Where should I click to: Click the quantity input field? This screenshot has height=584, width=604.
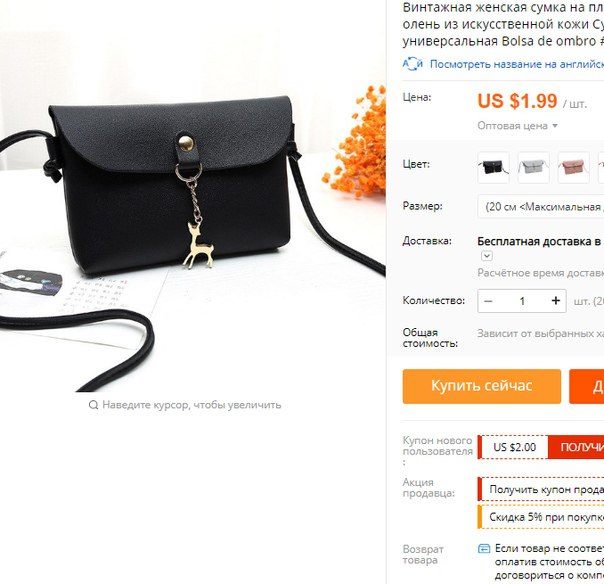click(522, 301)
